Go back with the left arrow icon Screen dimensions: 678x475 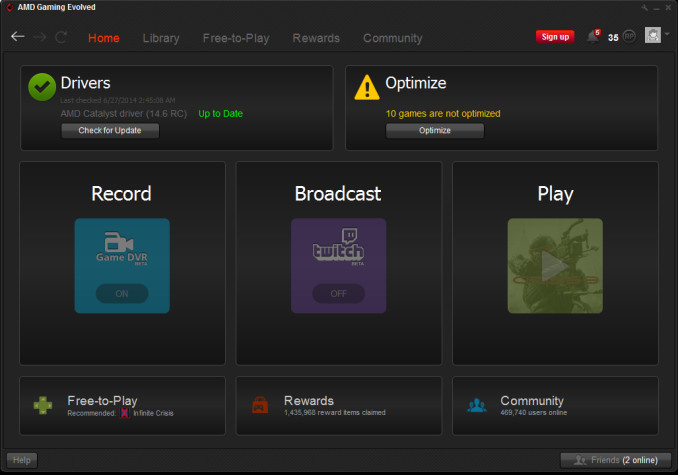pos(18,37)
